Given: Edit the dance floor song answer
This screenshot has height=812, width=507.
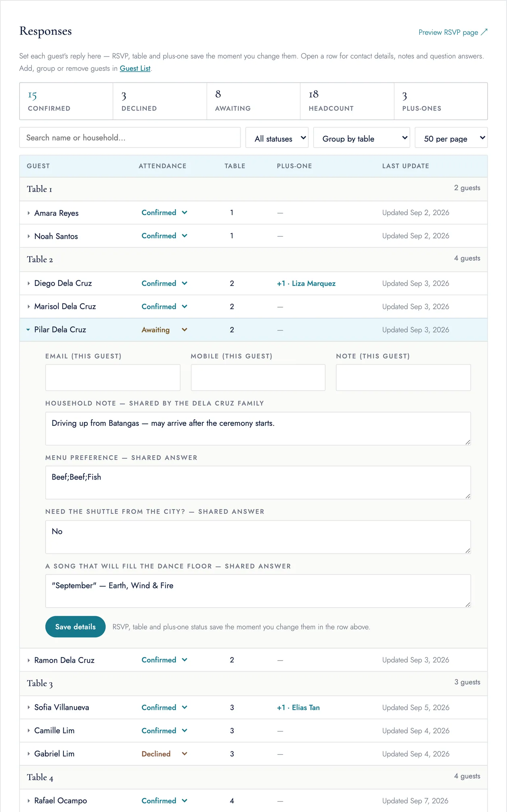Looking at the screenshot, I should point(258,591).
